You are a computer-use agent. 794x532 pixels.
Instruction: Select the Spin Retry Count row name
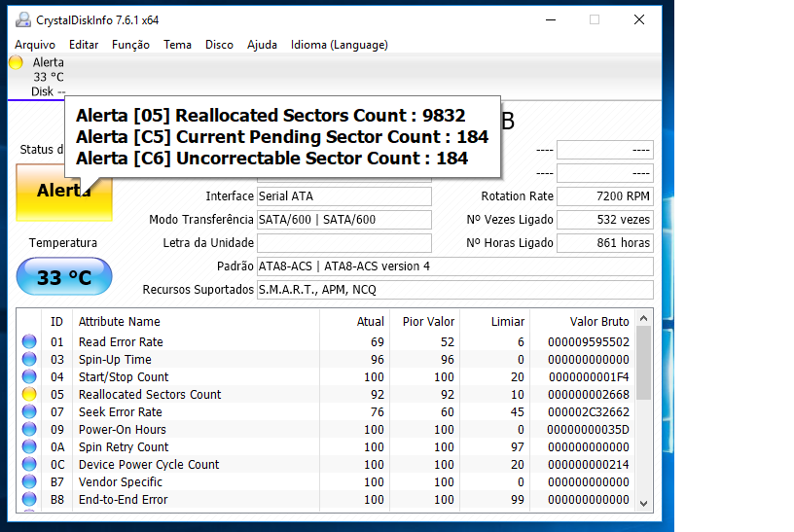[x=124, y=447]
